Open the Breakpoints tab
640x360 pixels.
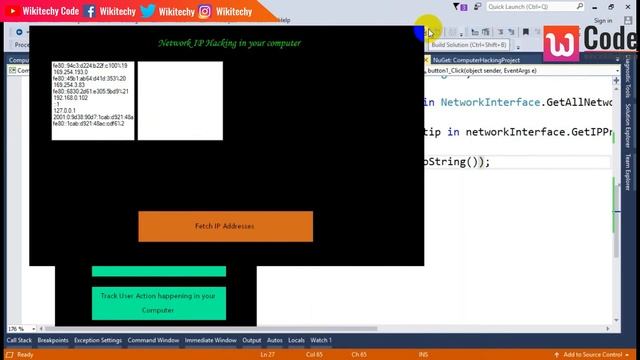pyautogui.click(x=53, y=340)
